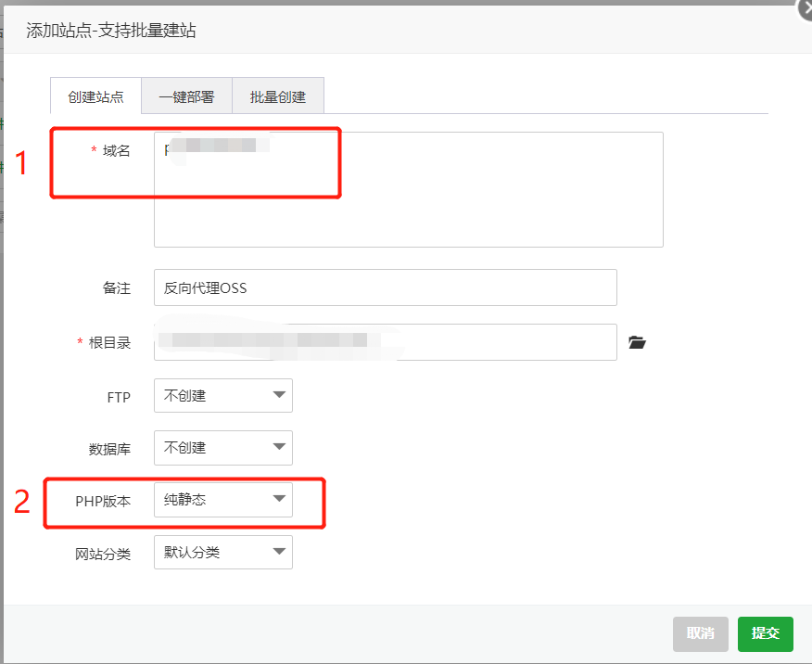The image size is (812, 664).
Task: Expand the PHP版本 dropdown showing 纯静态
Action: click(x=223, y=501)
